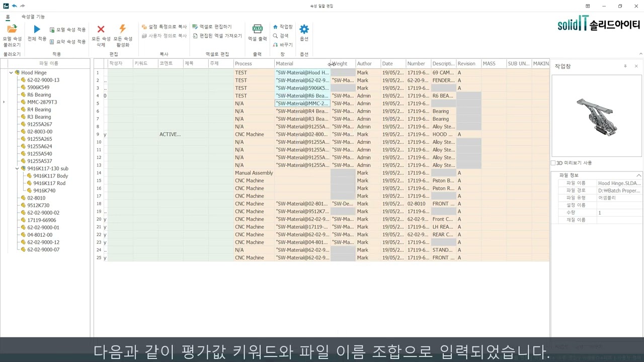The width and height of the screenshot is (644, 362).
Task: Select MMC-2879T3 in the file tree
Action: click(x=42, y=102)
